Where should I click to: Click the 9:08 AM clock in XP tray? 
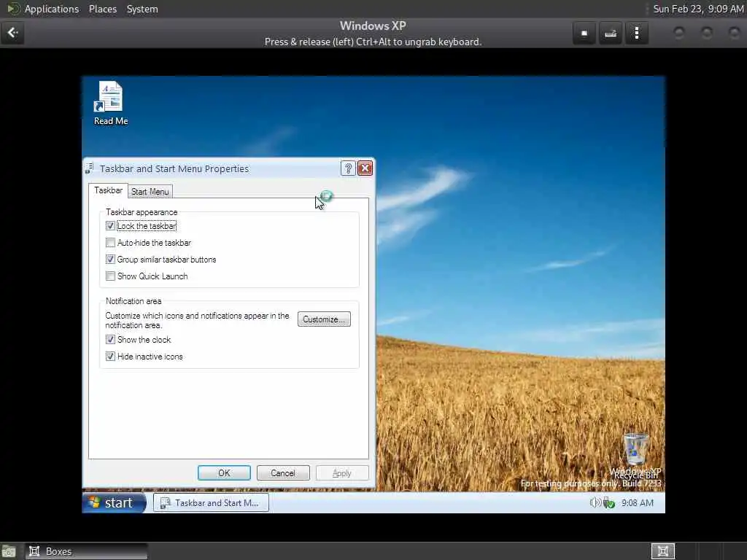(638, 503)
